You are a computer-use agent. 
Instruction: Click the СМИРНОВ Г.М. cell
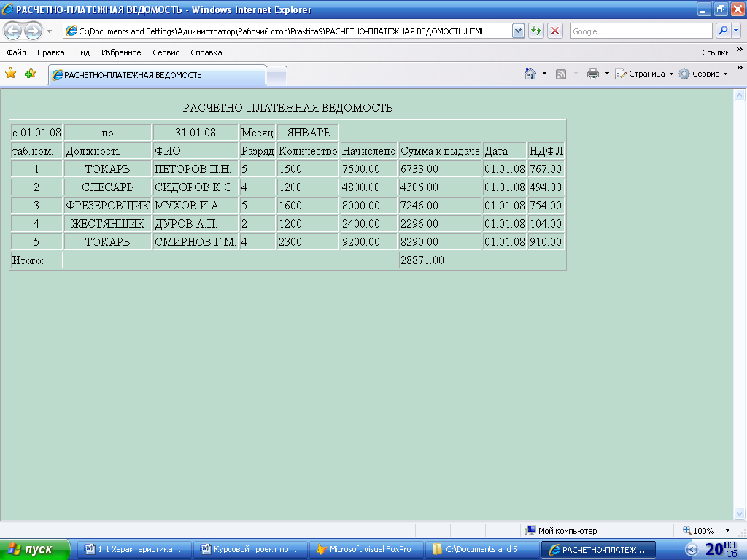[x=196, y=242]
